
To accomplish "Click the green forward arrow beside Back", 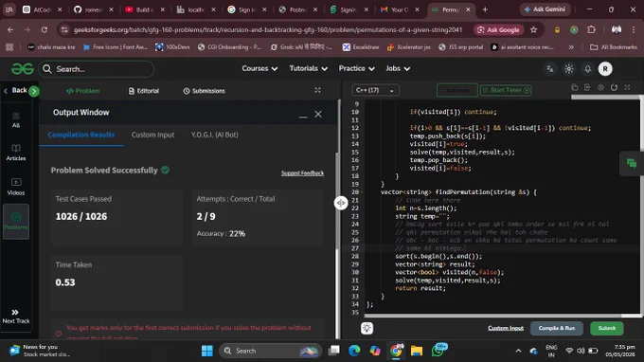I will coord(34,91).
